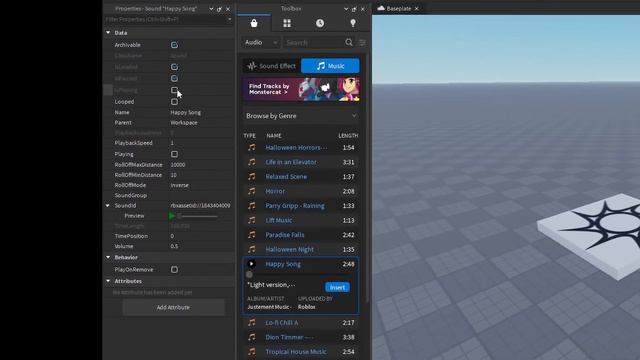Click the cloud icon on Baseplate tab

coord(381,8)
